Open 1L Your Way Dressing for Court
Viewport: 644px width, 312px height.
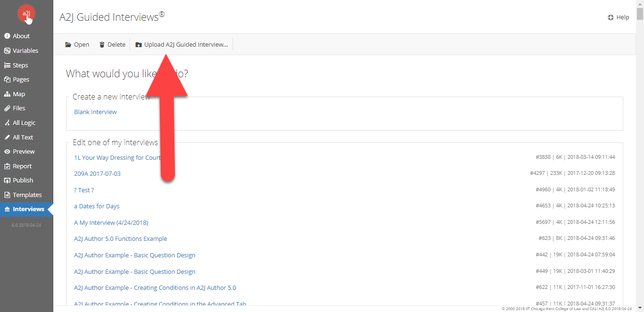(x=117, y=157)
